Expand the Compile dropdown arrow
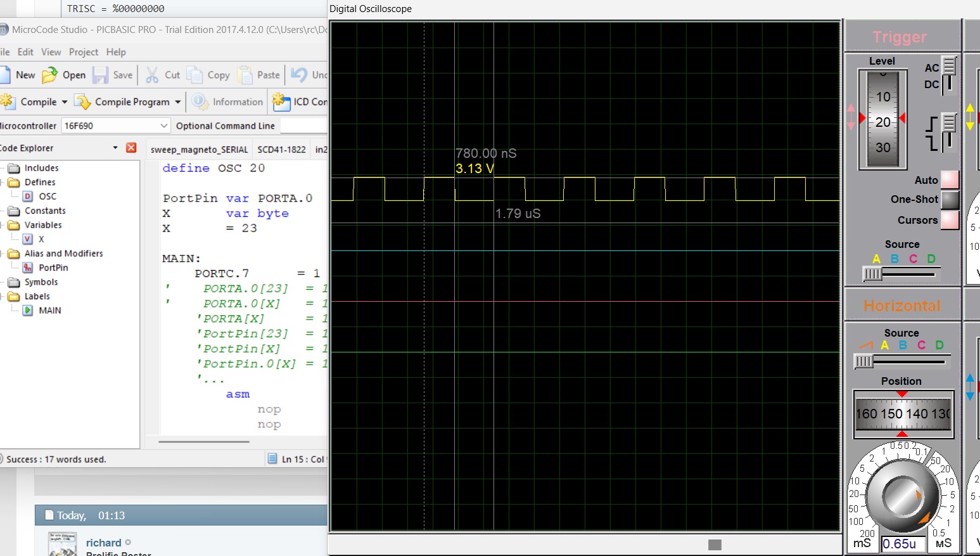This screenshot has width=980, height=556. [x=65, y=102]
